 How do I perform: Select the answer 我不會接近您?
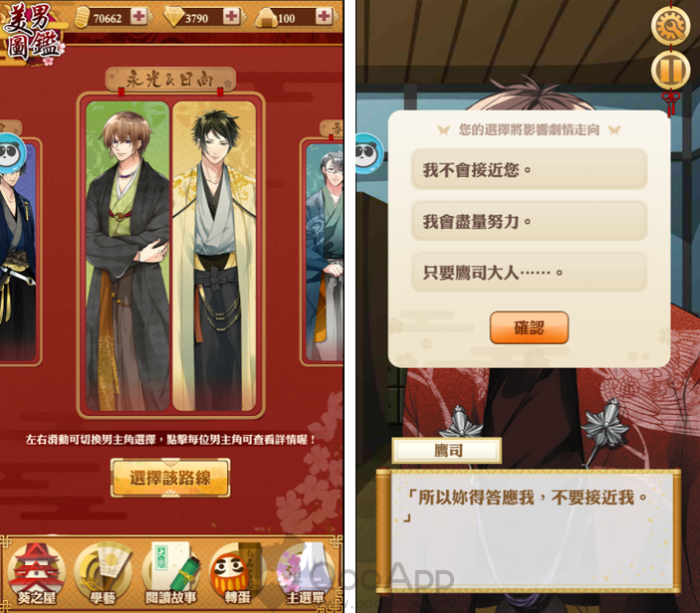529,169
